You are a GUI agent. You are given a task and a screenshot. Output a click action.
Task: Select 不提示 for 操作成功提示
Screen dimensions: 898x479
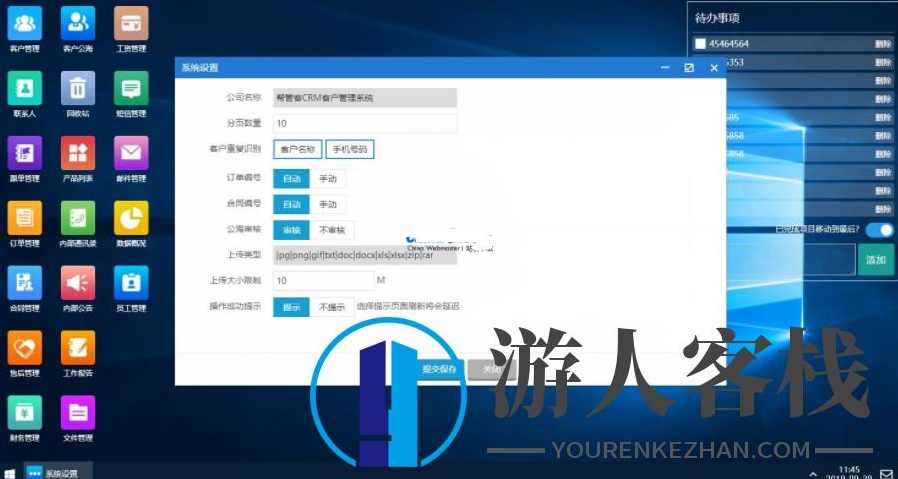(332, 307)
